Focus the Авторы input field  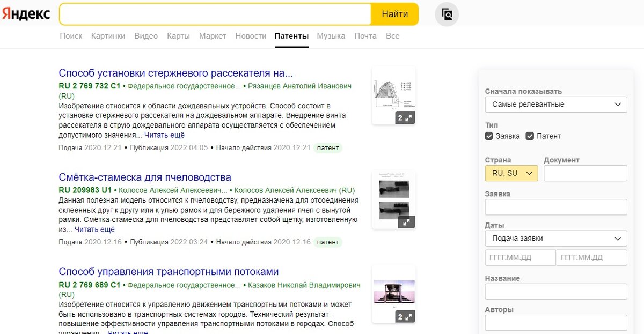555,323
